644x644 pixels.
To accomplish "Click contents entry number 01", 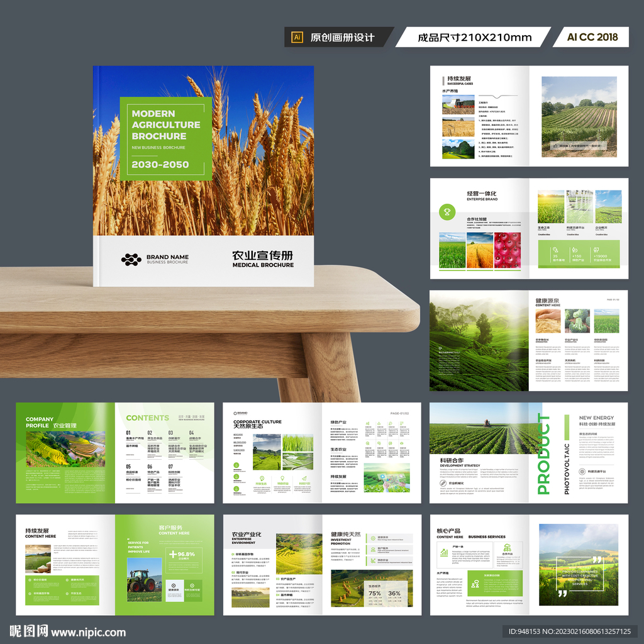I will (x=128, y=433).
